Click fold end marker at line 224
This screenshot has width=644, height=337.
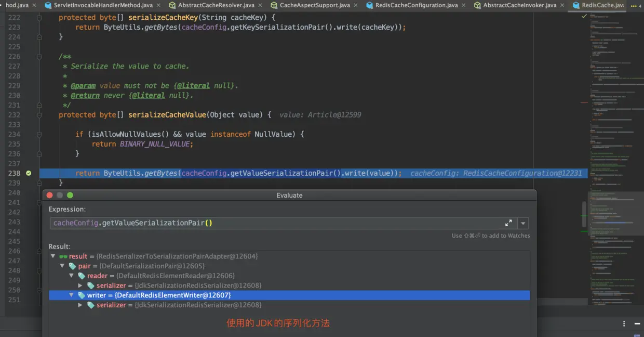click(x=39, y=37)
